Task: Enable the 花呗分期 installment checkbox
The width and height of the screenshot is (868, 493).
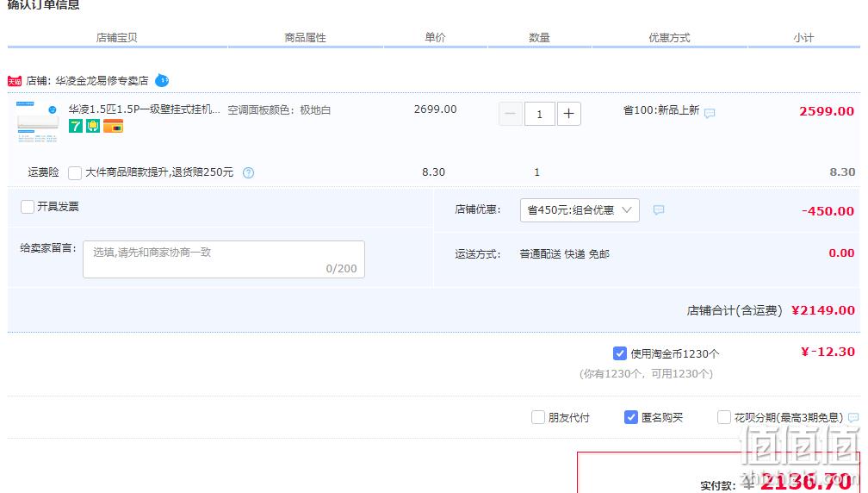Action: [724, 417]
